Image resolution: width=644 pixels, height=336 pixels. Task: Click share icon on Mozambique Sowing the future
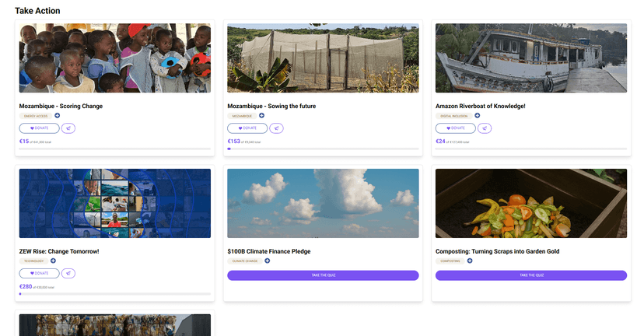click(x=276, y=128)
